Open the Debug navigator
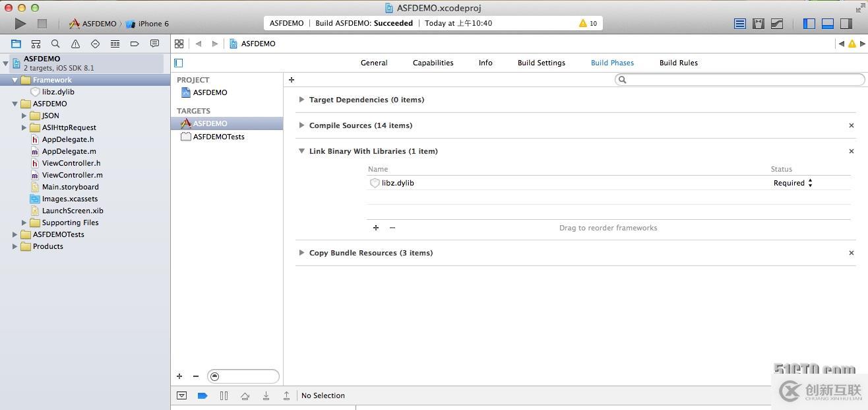Screen dimensions: 868x410 (115, 44)
